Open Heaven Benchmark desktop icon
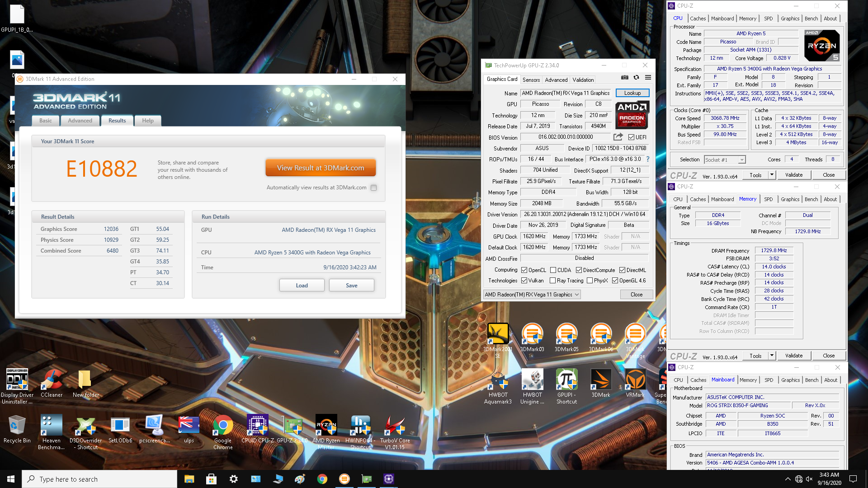Image resolution: width=868 pixels, height=488 pixels. (x=52, y=432)
